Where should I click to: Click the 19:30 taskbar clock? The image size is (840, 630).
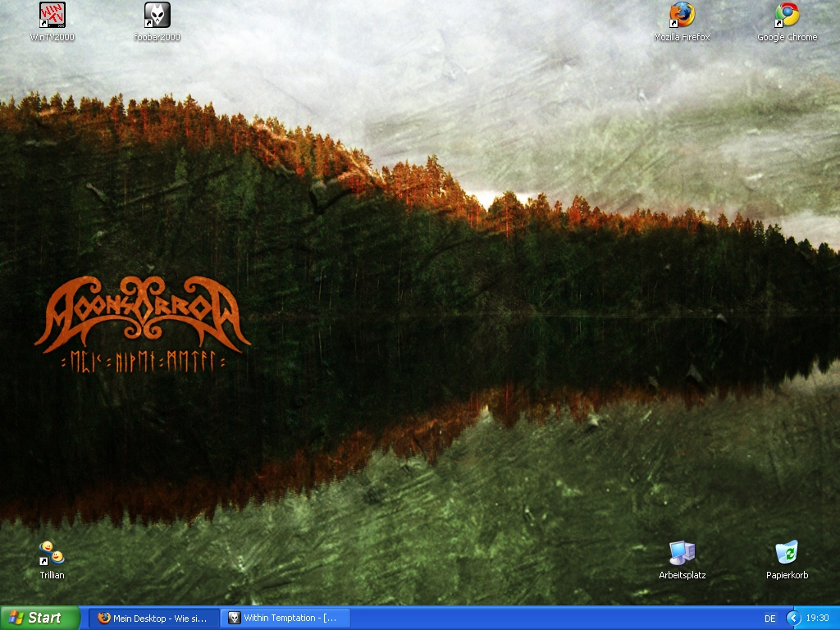click(x=817, y=619)
